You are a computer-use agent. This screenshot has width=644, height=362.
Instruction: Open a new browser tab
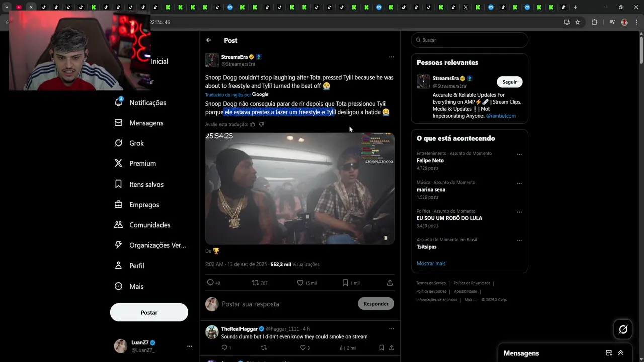tap(575, 7)
